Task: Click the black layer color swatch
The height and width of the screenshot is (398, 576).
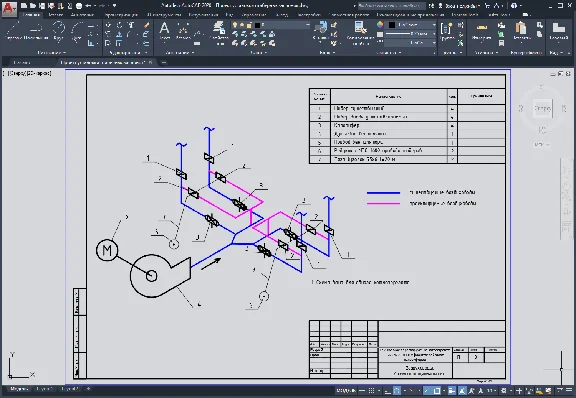Action: point(258,25)
